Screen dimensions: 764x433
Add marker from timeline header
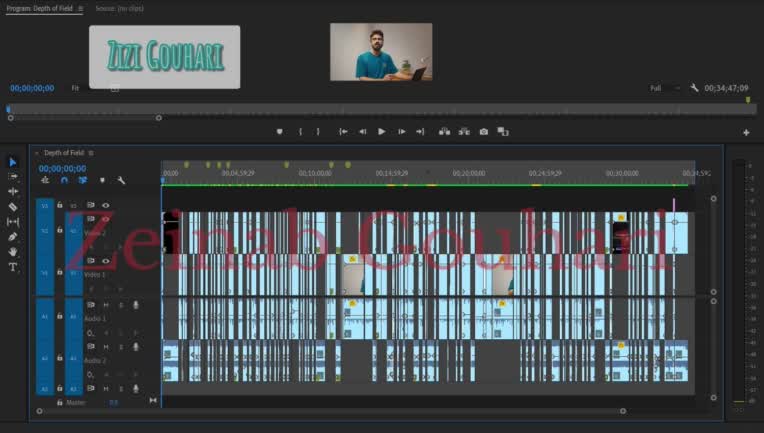[102, 180]
